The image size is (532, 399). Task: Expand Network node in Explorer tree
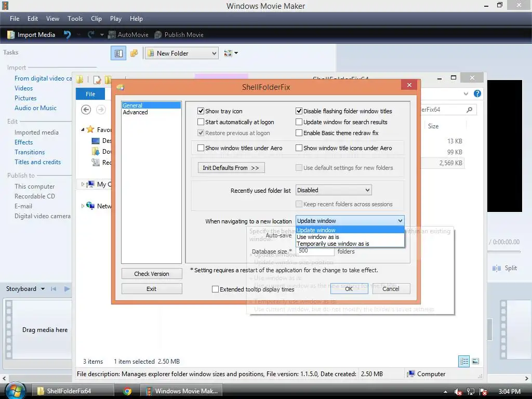83,206
